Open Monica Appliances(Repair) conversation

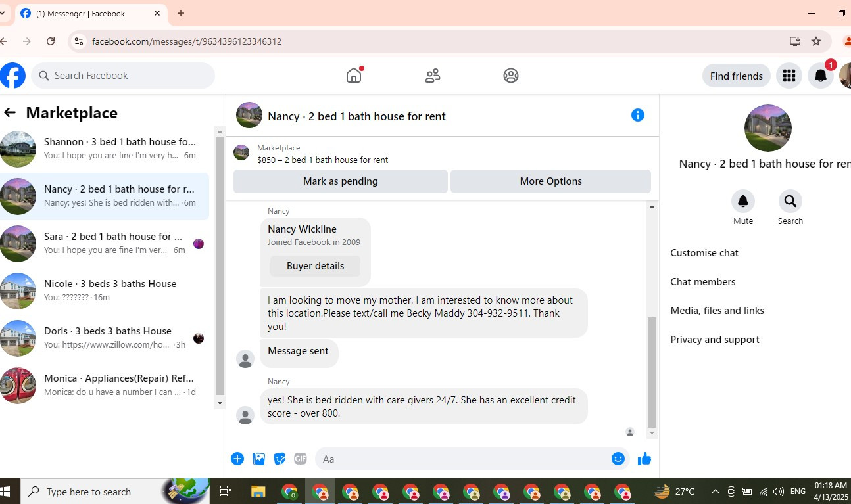105,386
